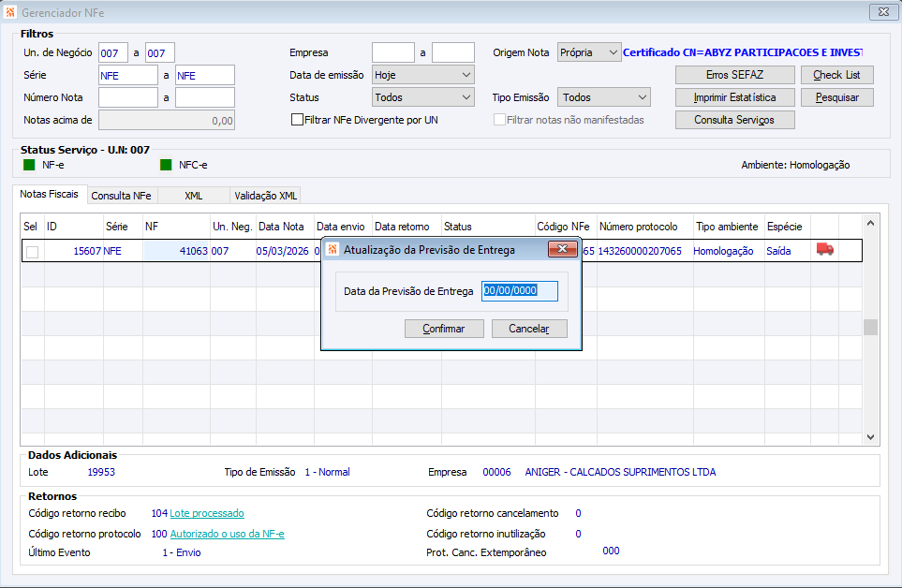The height and width of the screenshot is (588, 902).
Task: Click the Imprimir Estatística button
Action: [x=734, y=97]
